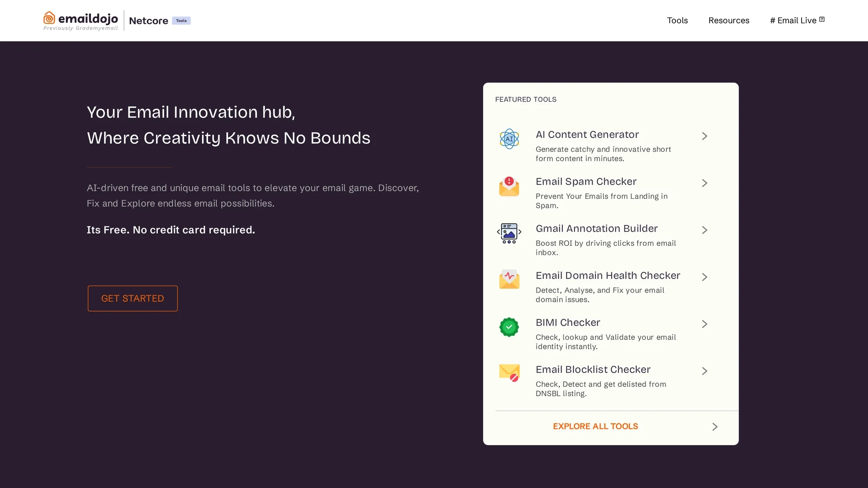Click the FEATURED TOOLS heading text
The width and height of the screenshot is (868, 488).
coord(526,99)
